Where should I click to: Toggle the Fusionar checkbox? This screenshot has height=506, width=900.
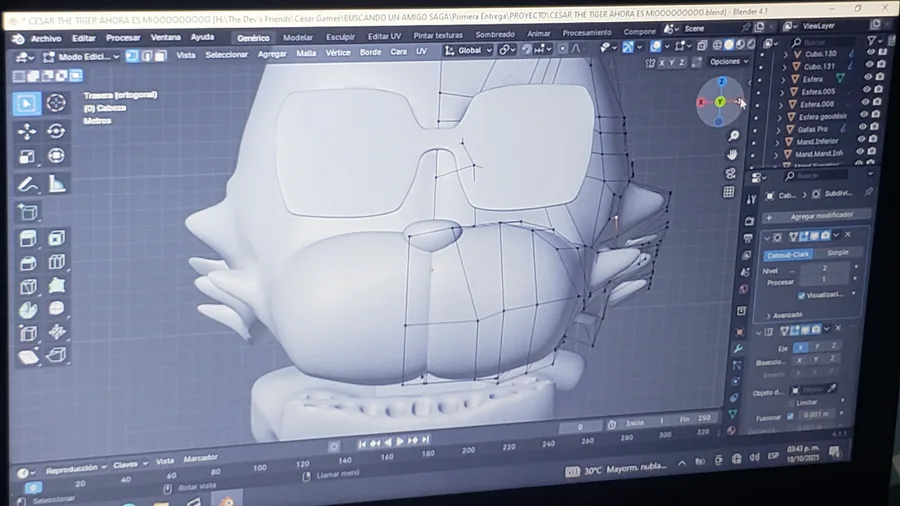[x=790, y=417]
